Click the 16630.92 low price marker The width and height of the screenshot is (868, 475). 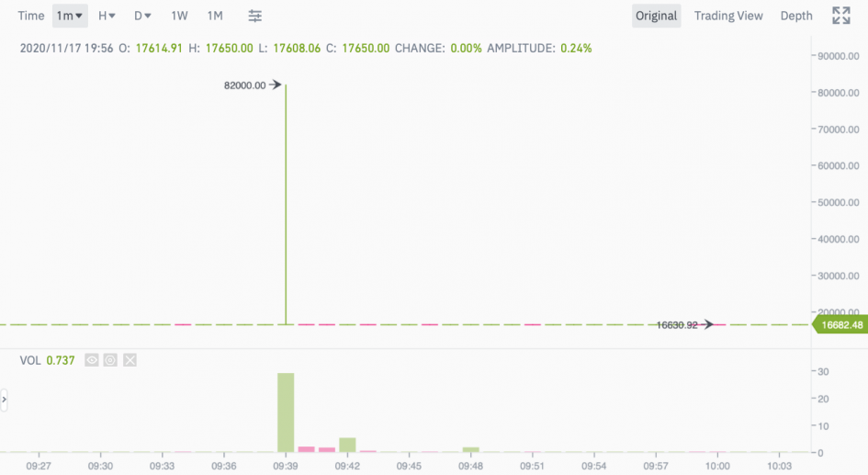pyautogui.click(x=685, y=325)
